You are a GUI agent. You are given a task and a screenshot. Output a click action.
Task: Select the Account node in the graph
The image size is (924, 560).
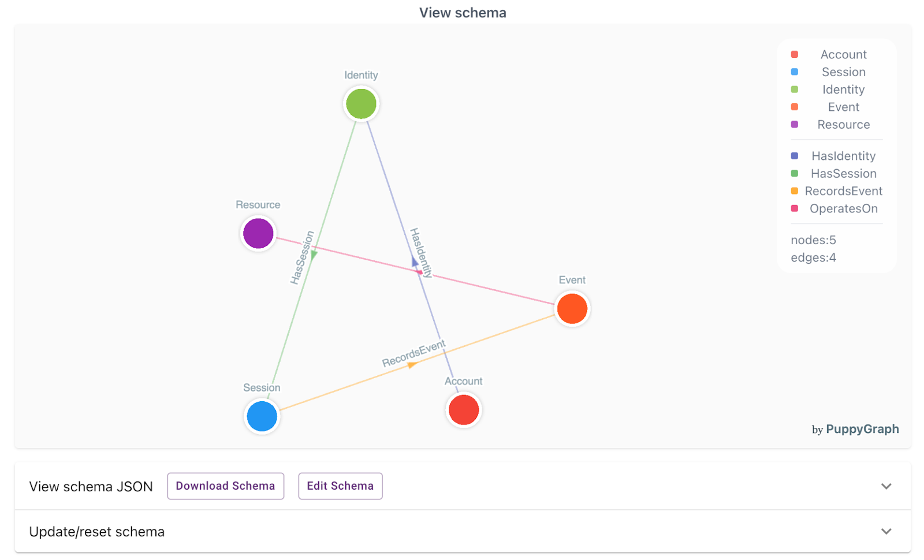click(463, 409)
